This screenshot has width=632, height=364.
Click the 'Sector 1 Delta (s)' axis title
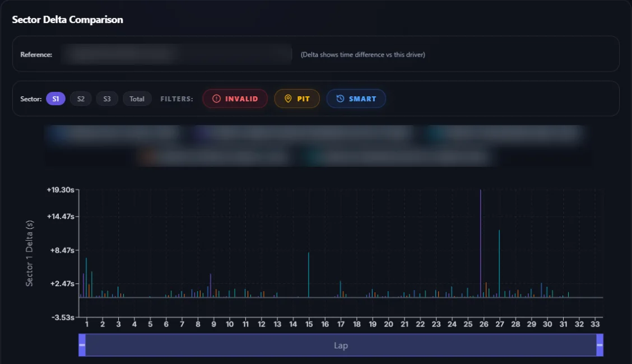pos(30,253)
